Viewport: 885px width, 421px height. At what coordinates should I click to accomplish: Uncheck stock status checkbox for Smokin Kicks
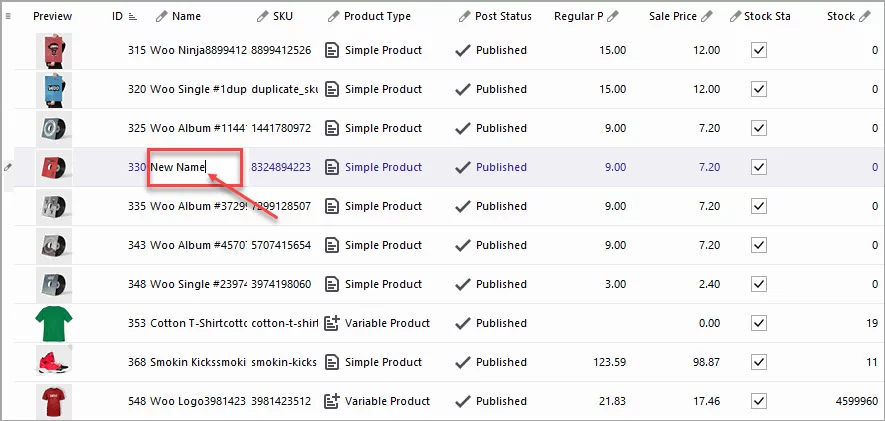click(x=758, y=362)
